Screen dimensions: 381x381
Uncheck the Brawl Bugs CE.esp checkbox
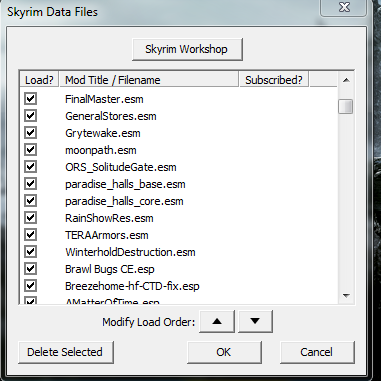30,269
